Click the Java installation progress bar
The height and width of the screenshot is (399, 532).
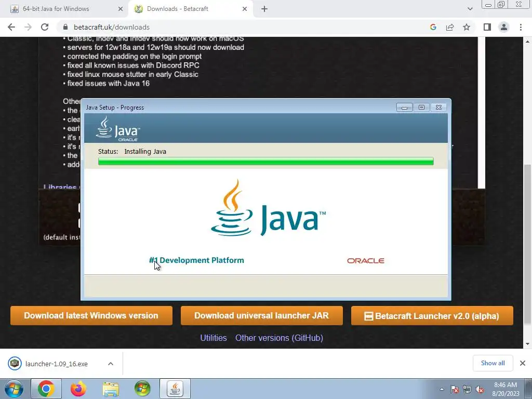coord(265,161)
